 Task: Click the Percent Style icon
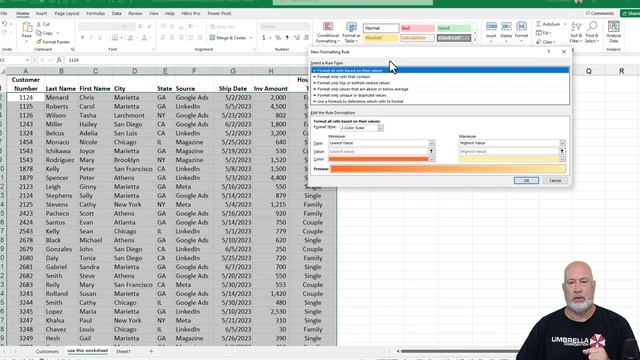(278, 38)
